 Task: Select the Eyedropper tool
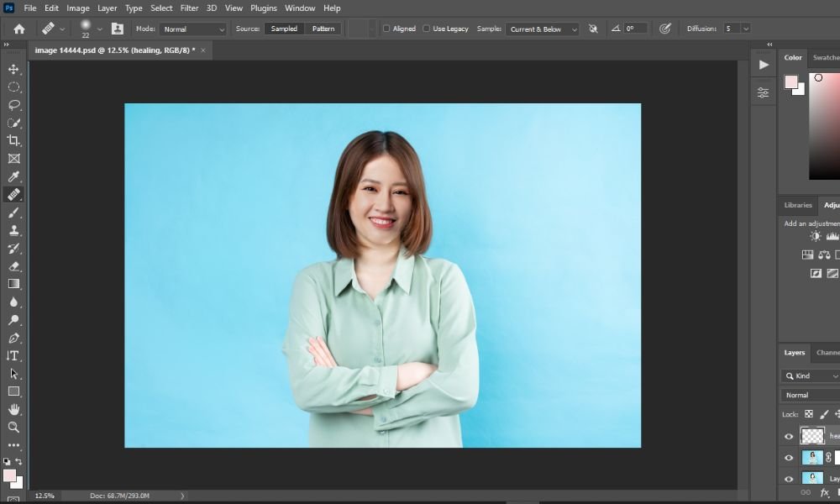(13, 176)
